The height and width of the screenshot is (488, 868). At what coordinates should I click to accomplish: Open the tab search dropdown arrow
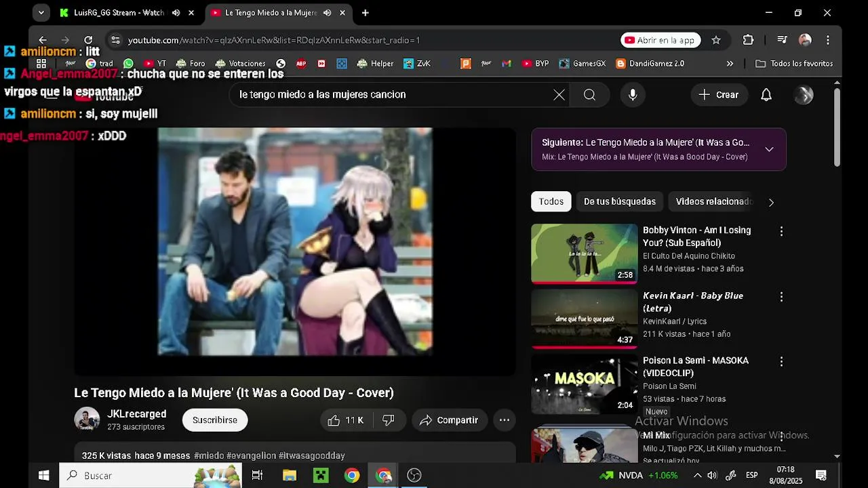point(41,13)
